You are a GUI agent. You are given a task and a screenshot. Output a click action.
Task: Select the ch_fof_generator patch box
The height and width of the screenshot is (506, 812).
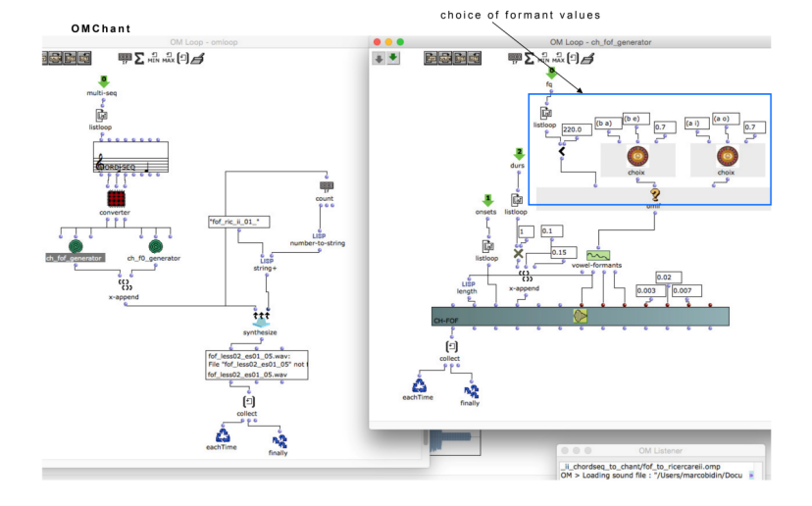pyautogui.click(x=76, y=259)
